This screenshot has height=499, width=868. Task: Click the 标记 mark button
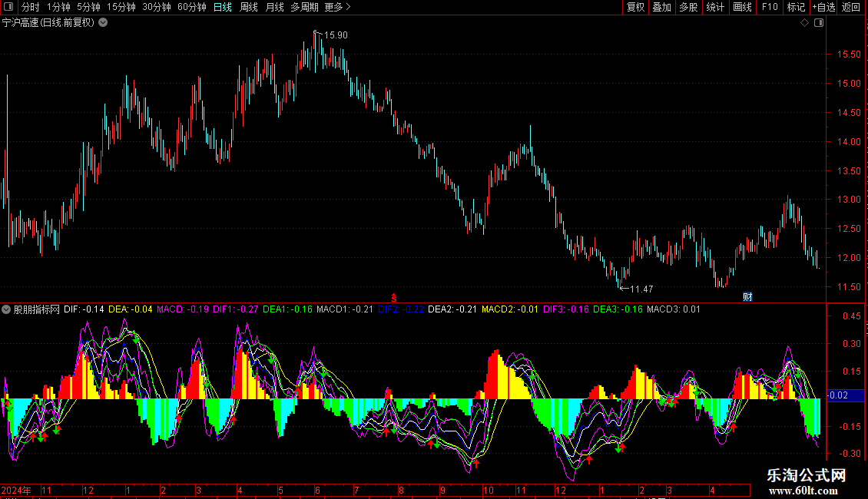(x=796, y=7)
